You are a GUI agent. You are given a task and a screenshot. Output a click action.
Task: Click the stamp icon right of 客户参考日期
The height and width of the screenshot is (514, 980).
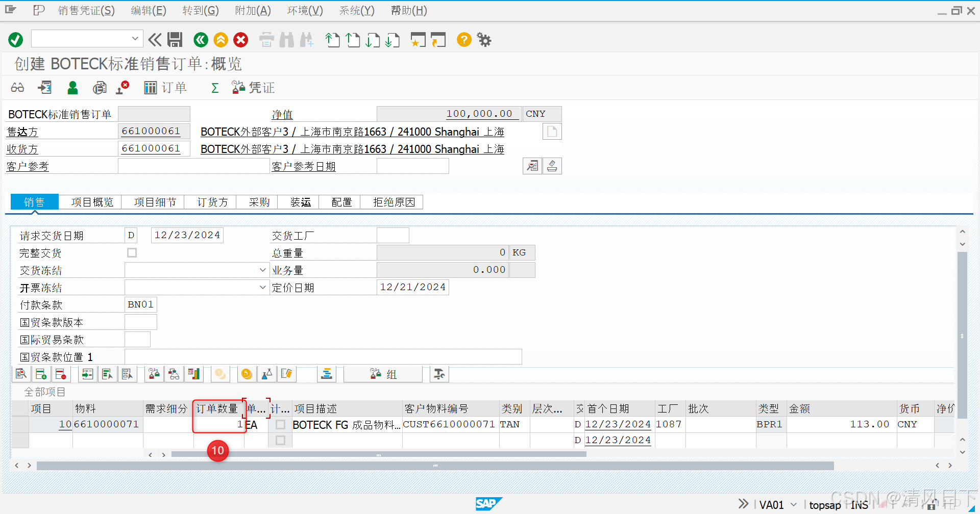[552, 166]
